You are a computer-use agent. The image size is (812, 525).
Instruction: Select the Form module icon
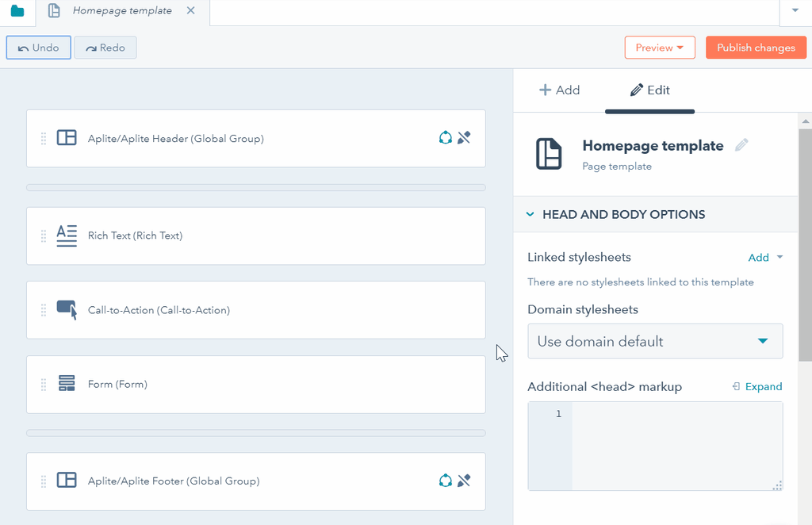(x=67, y=384)
